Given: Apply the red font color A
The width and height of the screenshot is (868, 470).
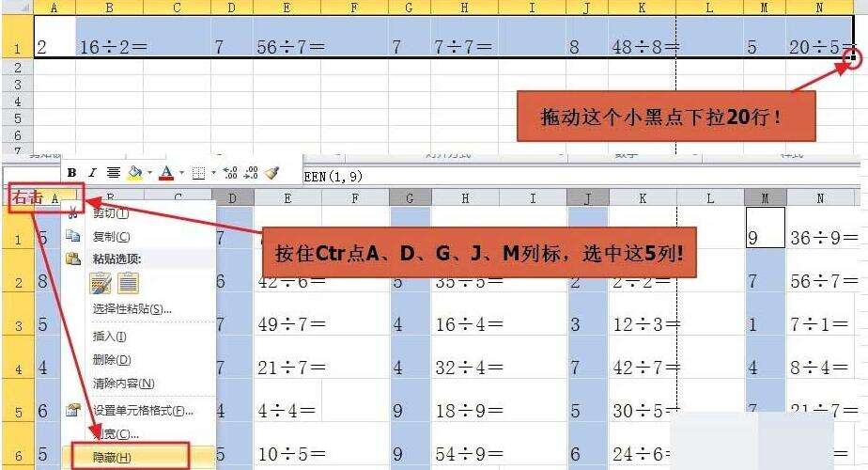Looking at the screenshot, I should [x=166, y=173].
